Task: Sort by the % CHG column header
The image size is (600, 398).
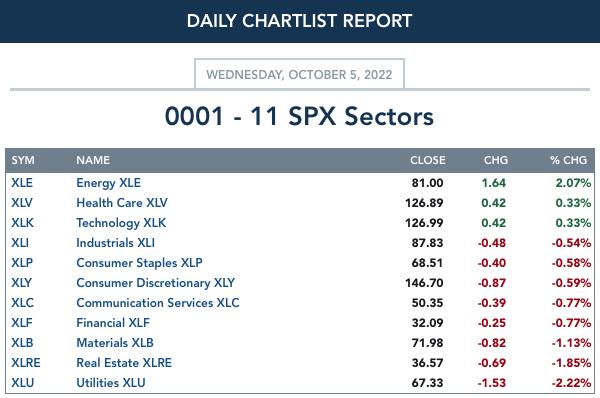Action: (568, 160)
